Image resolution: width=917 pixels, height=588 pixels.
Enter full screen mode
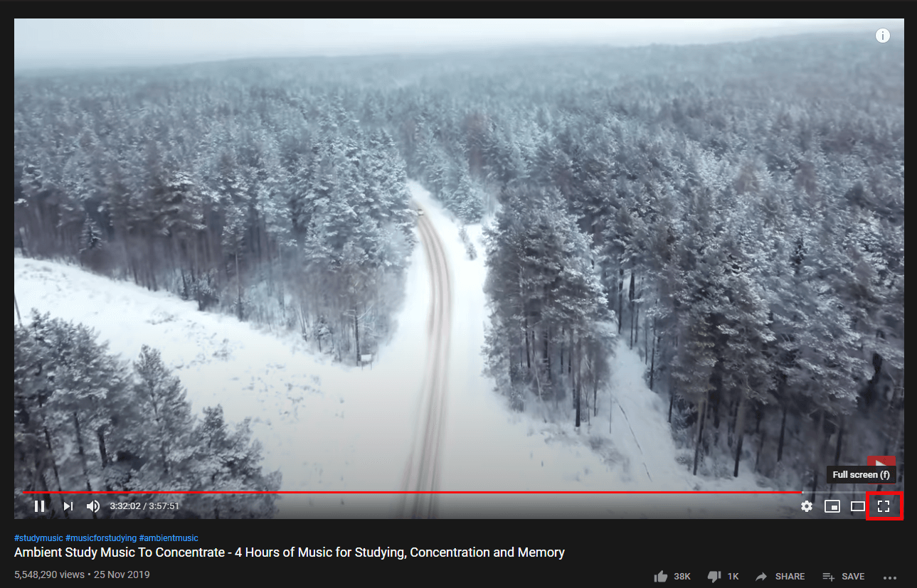[x=884, y=506]
